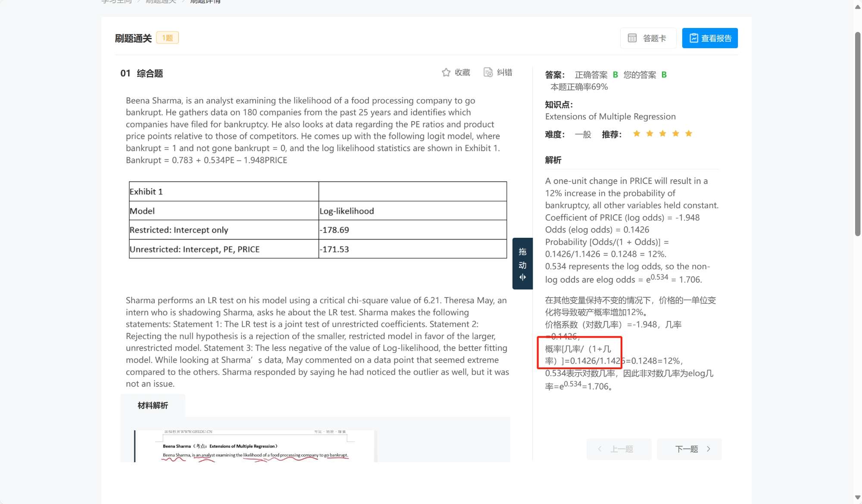Screen dimensions: 862x504
Task: Click the fifth recommendation star
Action: pos(689,134)
